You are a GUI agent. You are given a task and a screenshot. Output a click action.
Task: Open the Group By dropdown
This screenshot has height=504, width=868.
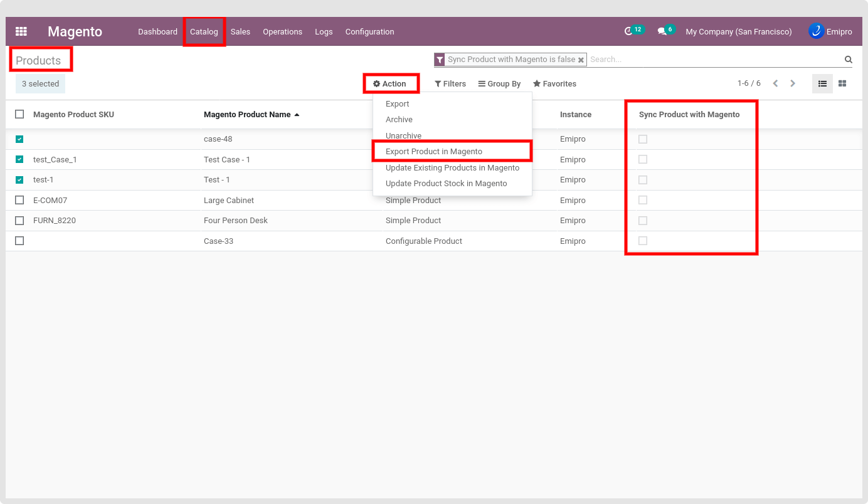point(499,83)
